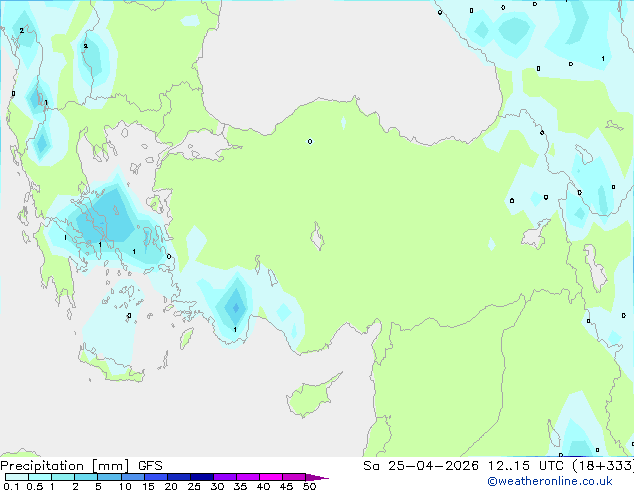Click the dark blue peak over southwest Turkey

[x=236, y=308]
